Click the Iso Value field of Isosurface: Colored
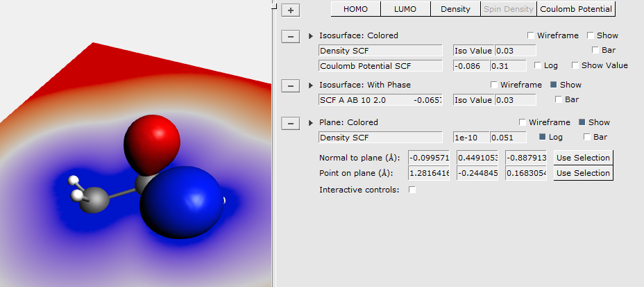 [515, 50]
